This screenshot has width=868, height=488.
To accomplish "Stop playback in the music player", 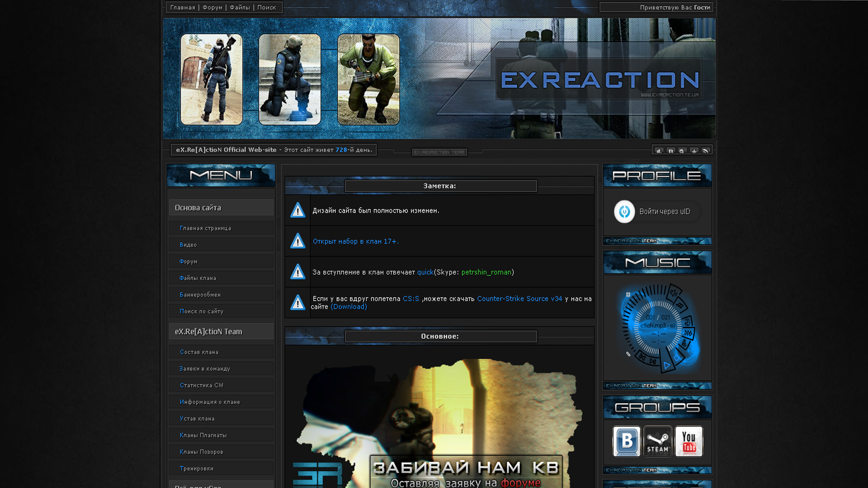I will (677, 358).
